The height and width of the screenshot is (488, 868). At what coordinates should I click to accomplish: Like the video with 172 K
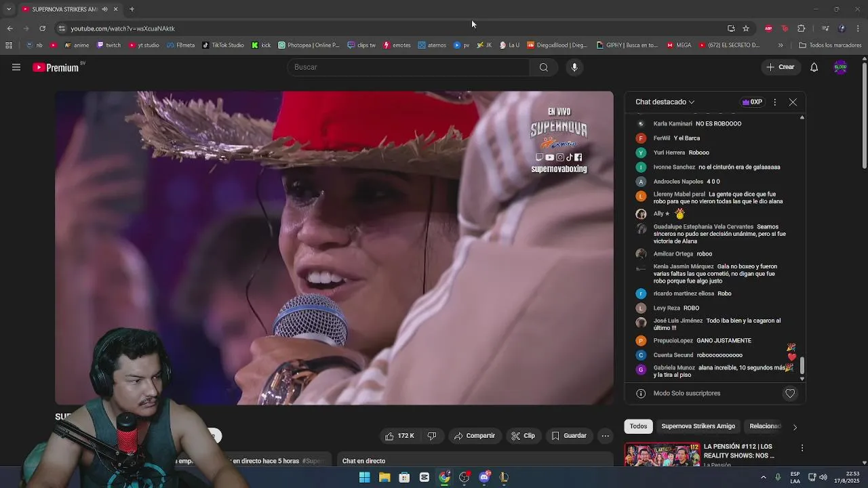[399, 436]
